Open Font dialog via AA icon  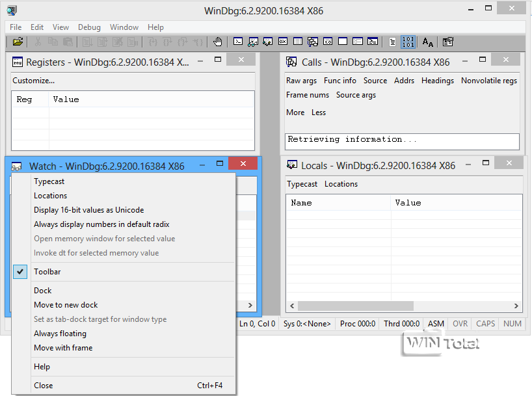tap(427, 42)
